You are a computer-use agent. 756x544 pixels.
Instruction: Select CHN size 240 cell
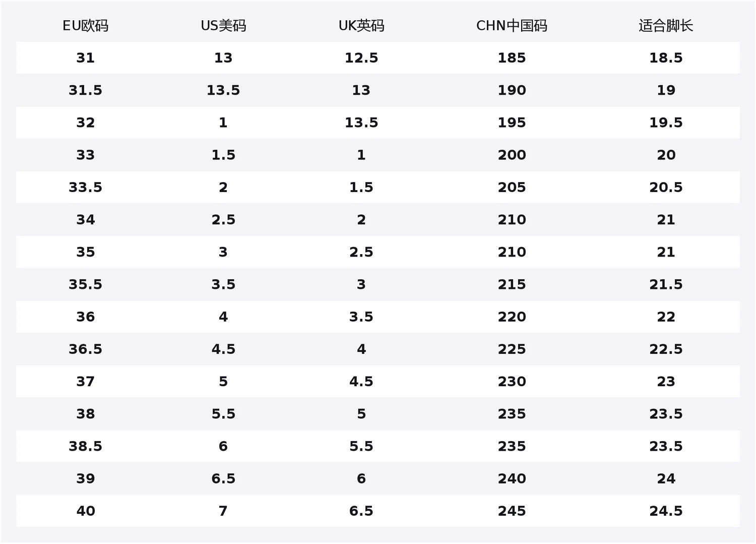pyautogui.click(x=512, y=478)
